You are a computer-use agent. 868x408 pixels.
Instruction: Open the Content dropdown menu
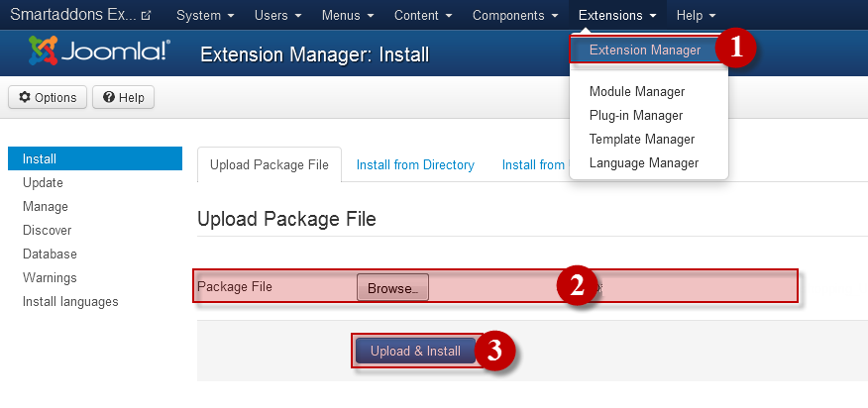[x=423, y=16]
